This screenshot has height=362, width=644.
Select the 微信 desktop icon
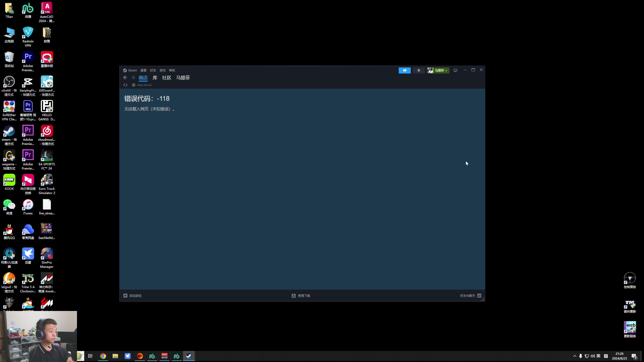point(9,207)
